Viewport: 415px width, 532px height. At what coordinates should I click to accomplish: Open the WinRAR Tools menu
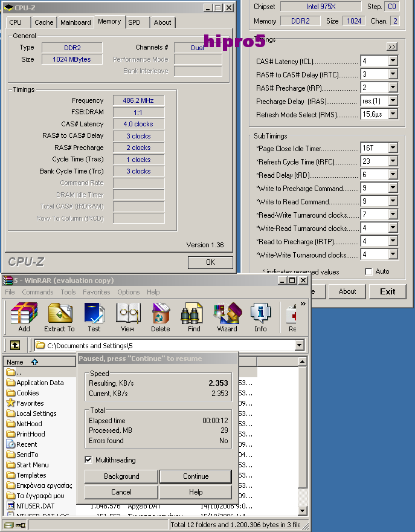68,292
